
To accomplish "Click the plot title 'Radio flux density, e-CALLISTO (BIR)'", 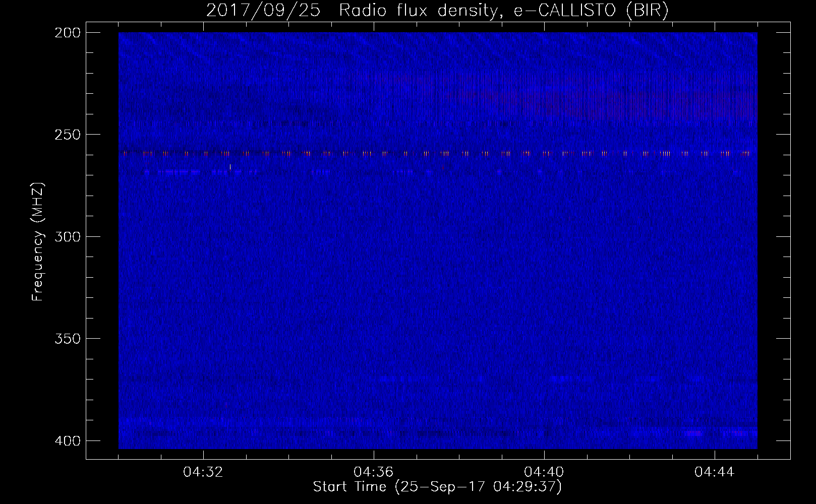I will tap(503, 10).
